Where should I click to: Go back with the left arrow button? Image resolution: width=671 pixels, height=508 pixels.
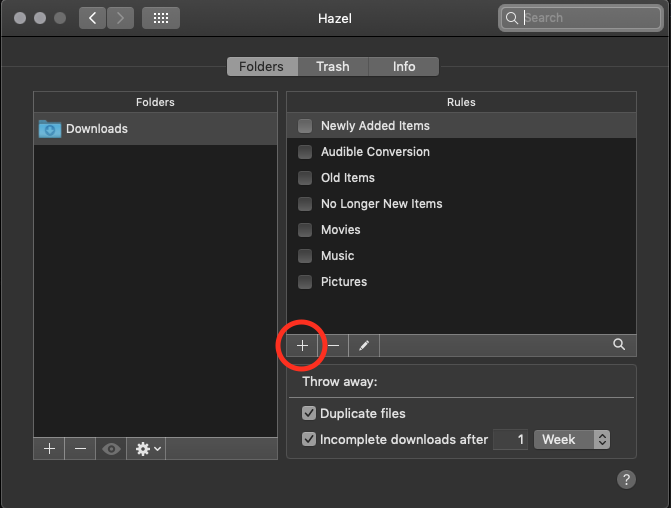[x=92, y=18]
